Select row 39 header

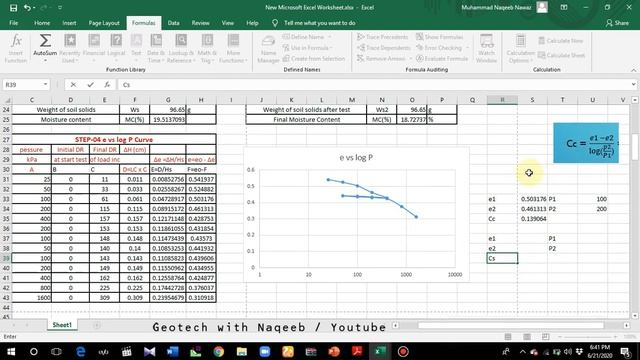tap(6, 258)
